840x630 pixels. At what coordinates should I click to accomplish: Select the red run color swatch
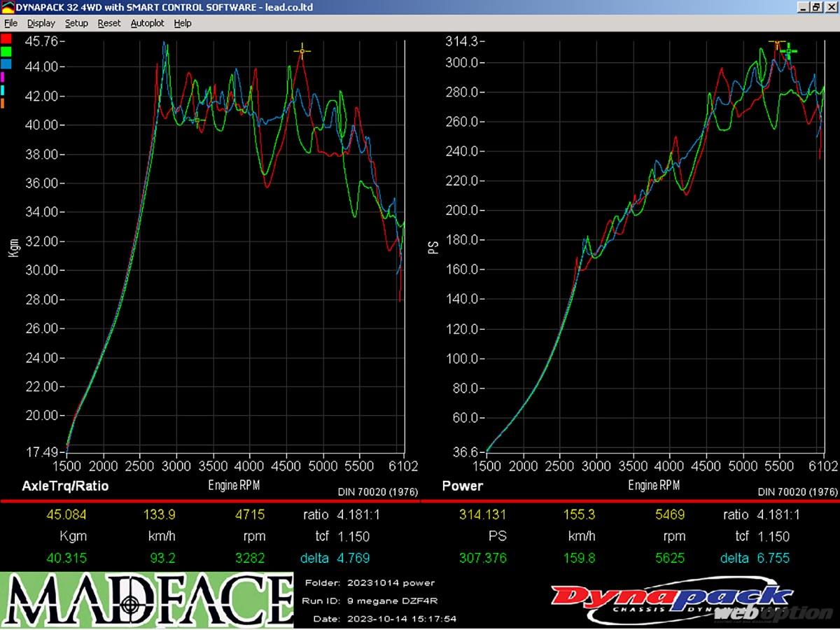[6, 38]
